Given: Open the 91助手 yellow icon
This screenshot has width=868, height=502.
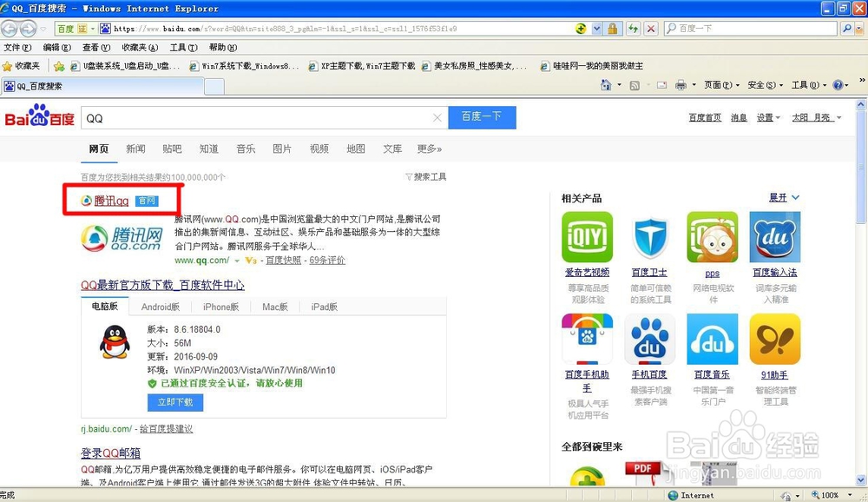Looking at the screenshot, I should [x=775, y=339].
